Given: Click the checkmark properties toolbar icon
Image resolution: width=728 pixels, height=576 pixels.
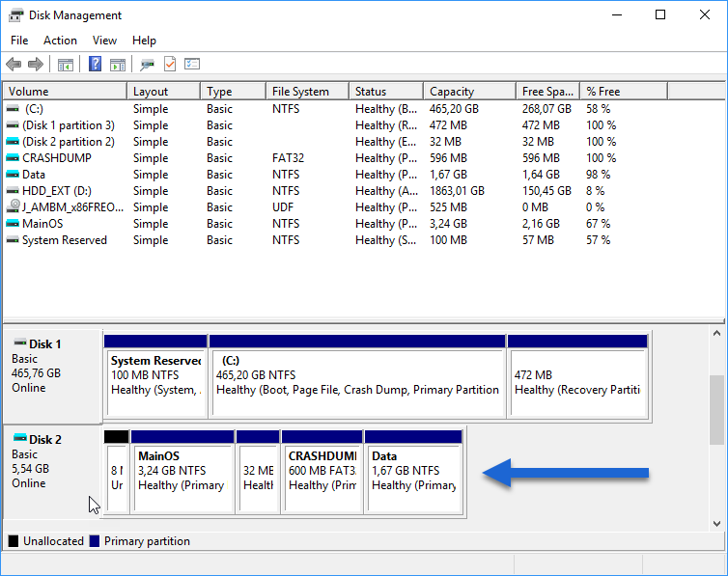Looking at the screenshot, I should click(170, 64).
